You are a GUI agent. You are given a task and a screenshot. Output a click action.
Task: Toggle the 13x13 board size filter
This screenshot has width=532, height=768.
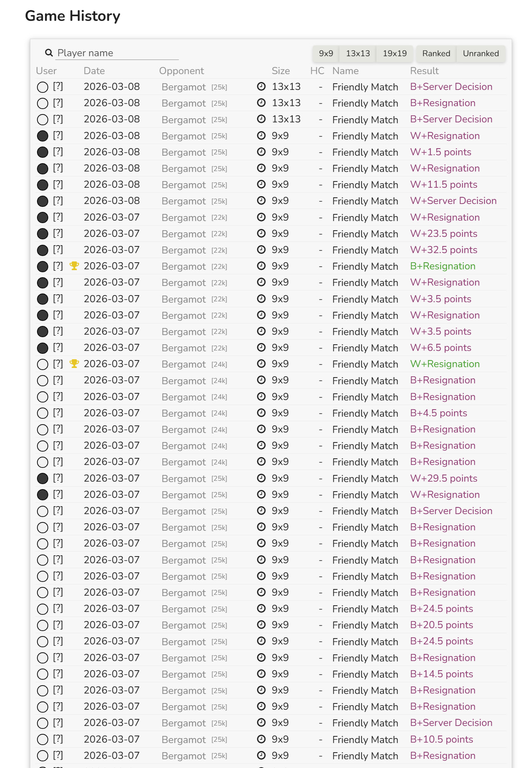pos(358,53)
